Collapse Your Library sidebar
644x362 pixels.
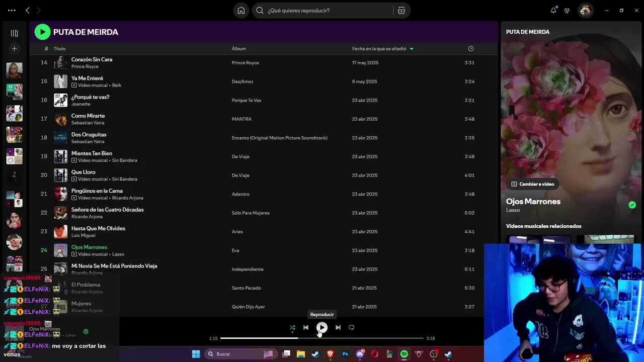(x=14, y=33)
